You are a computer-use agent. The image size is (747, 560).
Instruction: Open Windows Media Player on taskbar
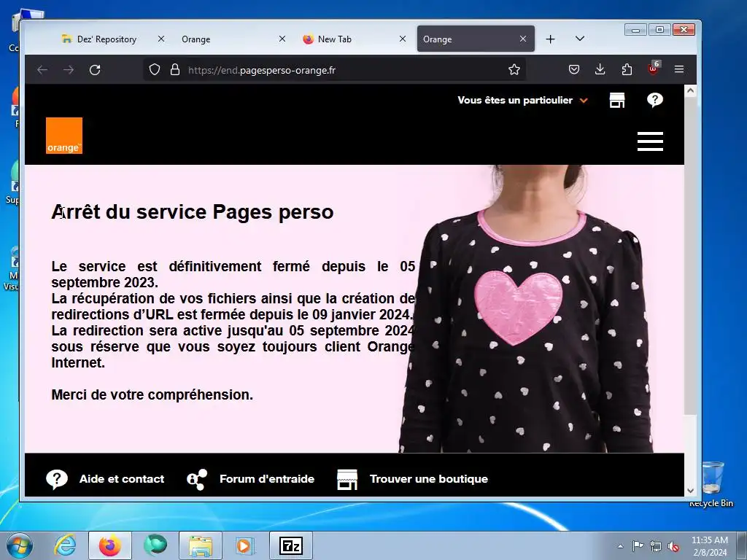[x=245, y=545]
